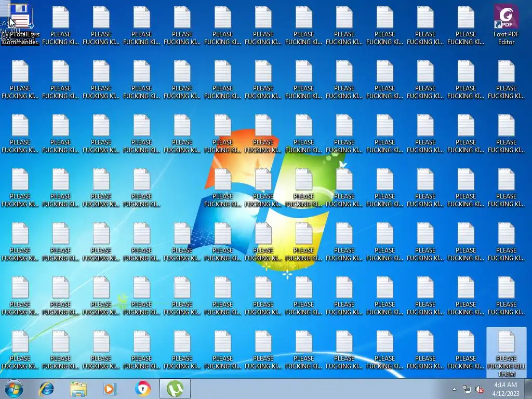Click the muted volume tray icon
The height and width of the screenshot is (399, 532).
tap(480, 389)
